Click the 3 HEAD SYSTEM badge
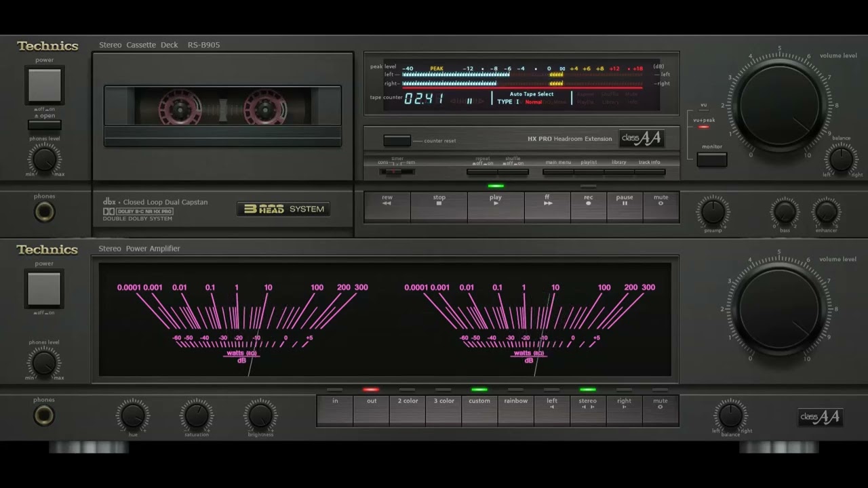The height and width of the screenshot is (488, 868). pyautogui.click(x=283, y=209)
